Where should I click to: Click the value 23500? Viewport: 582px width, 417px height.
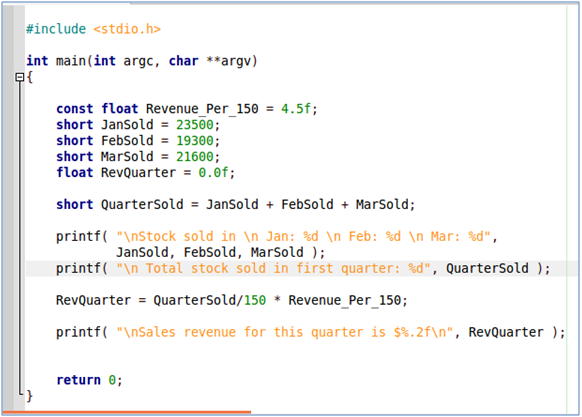pos(195,125)
